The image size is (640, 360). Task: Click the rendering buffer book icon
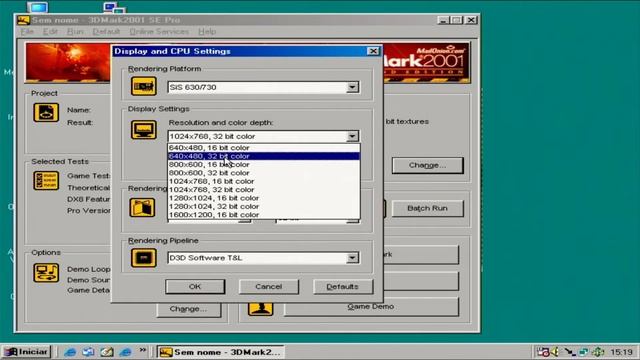pos(142,207)
